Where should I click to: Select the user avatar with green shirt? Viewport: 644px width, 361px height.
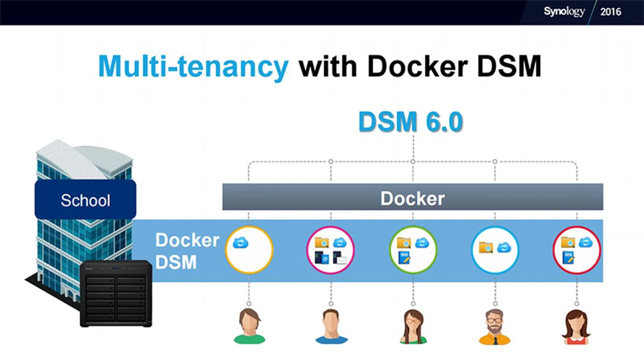coord(249,326)
